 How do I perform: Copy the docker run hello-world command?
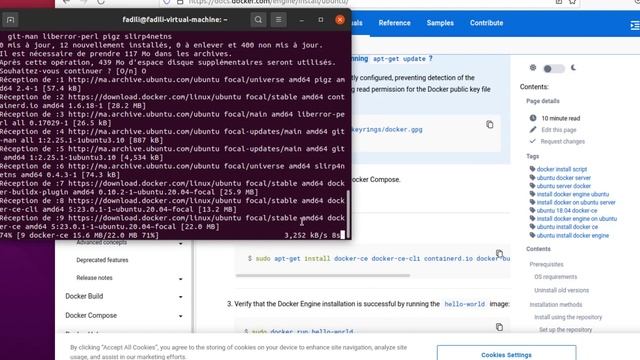pos(499,327)
